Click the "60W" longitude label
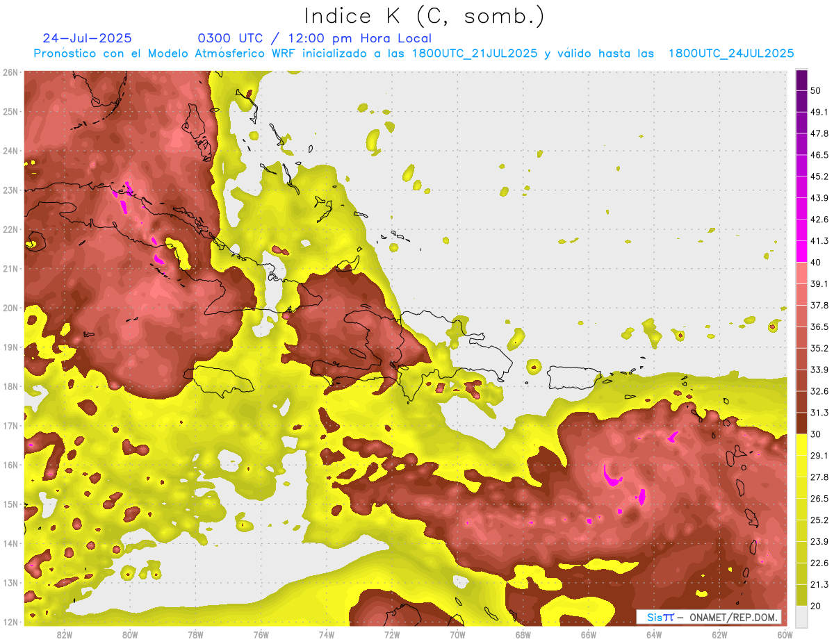Image resolution: width=834 pixels, height=644 pixels. point(784,635)
